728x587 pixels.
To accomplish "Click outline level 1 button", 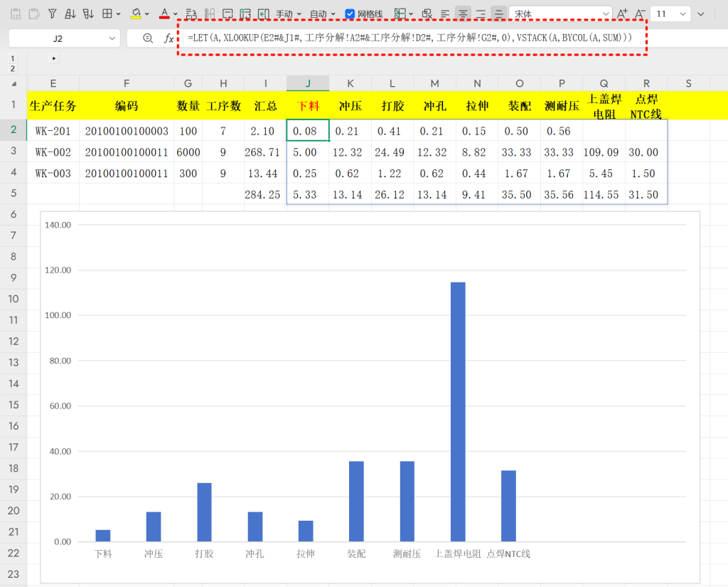I will point(13,58).
